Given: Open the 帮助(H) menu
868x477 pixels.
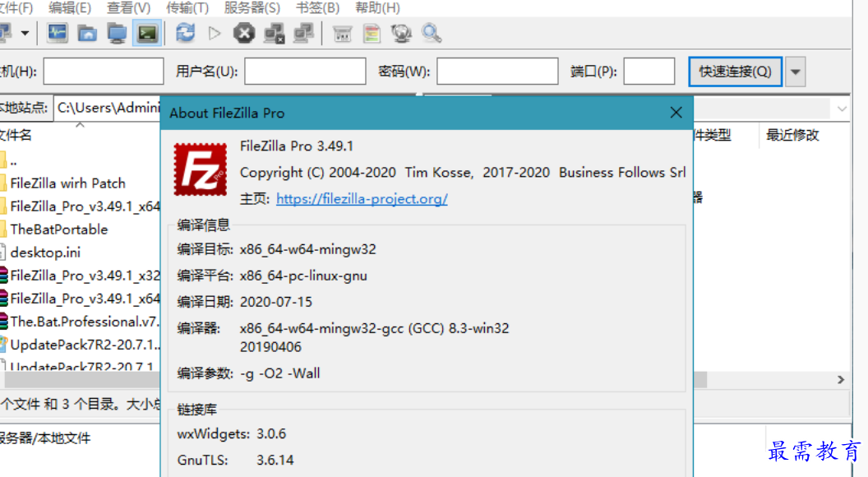Looking at the screenshot, I should [x=377, y=7].
